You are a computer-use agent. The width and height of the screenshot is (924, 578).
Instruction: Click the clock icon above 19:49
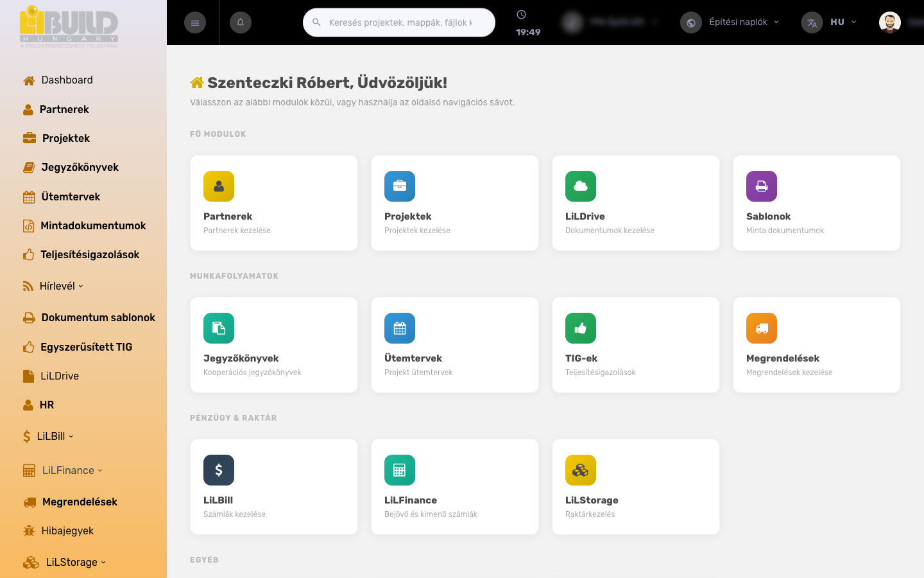[x=522, y=15]
